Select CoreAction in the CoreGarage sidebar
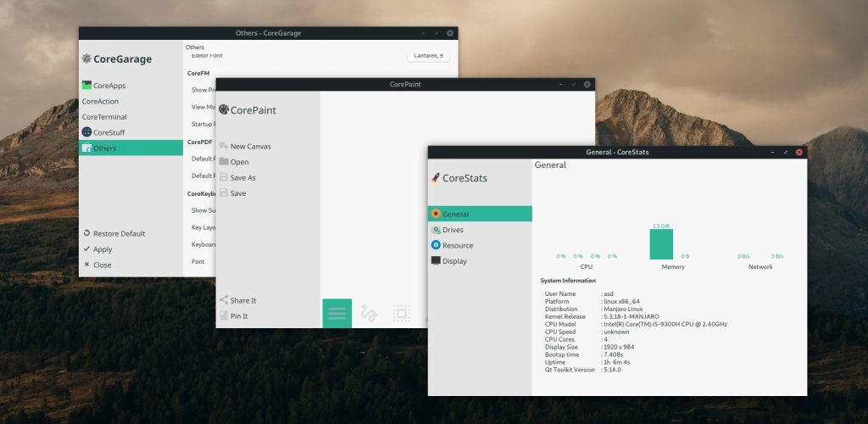The image size is (868, 424). 100,101
